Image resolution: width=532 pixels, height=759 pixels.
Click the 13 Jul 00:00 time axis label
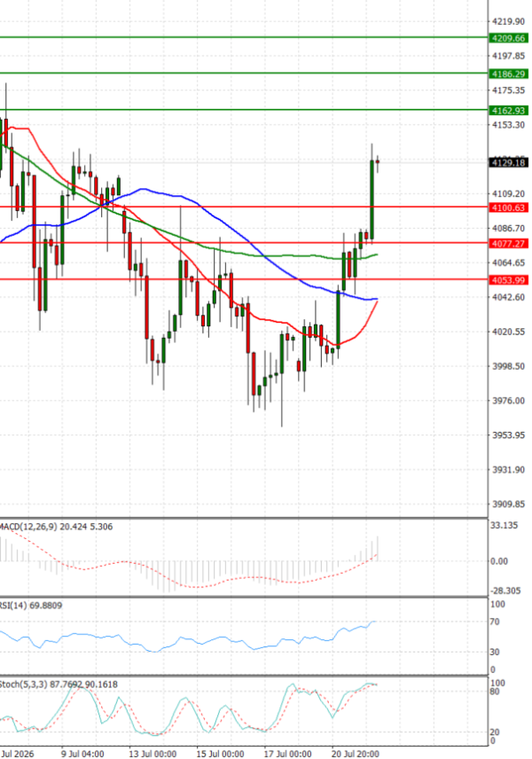point(152,755)
